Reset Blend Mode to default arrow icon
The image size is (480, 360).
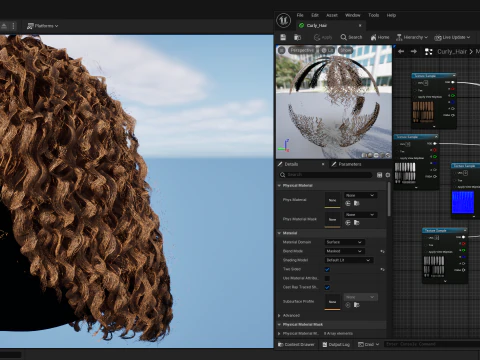tap(382, 251)
